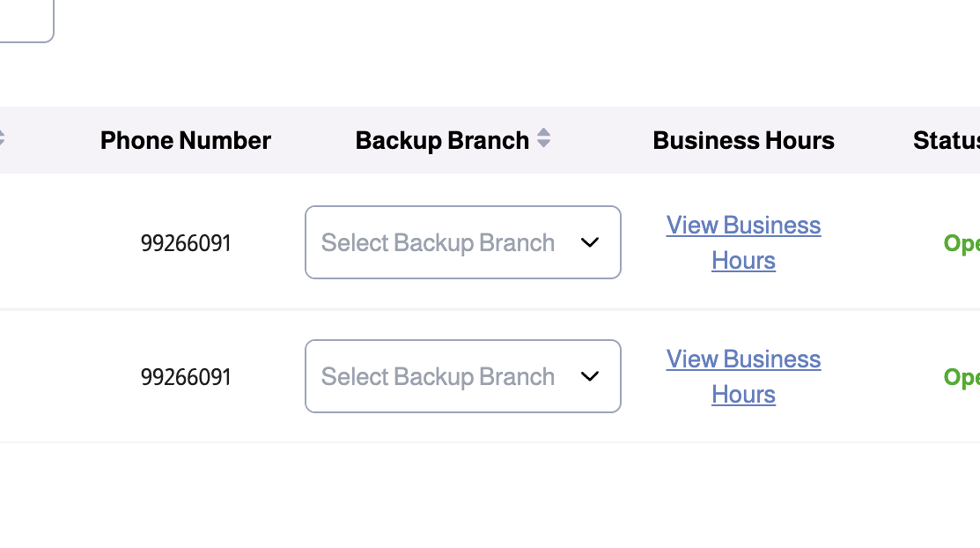Image resolution: width=980 pixels, height=548 pixels.
Task: Click the Backup Branch column header
Action: coord(442,140)
